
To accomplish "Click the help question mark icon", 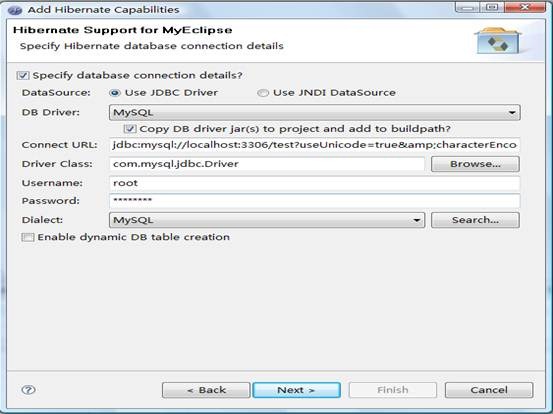I will [28, 390].
